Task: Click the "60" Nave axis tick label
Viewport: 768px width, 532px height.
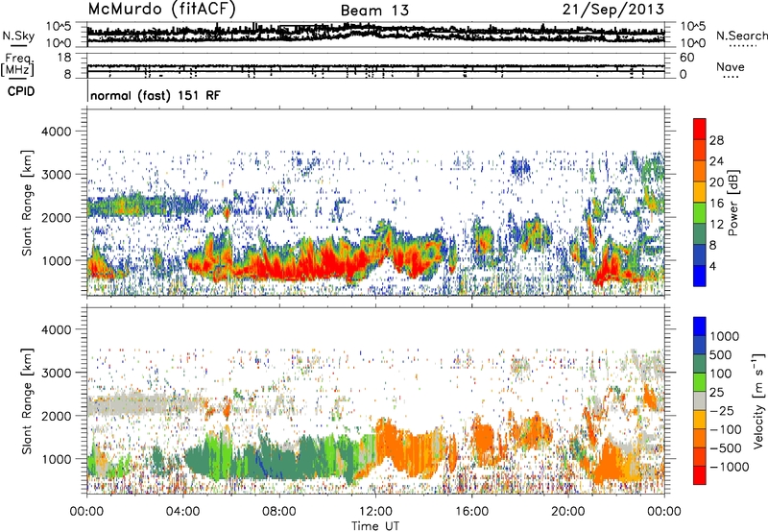Action: tap(686, 58)
